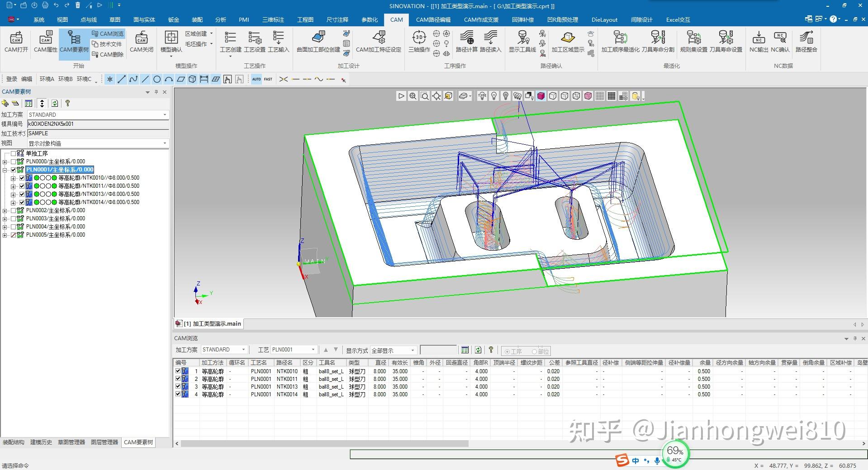Expand the PLN0002 tree node
Screen dimensions: 868x470
(5, 211)
